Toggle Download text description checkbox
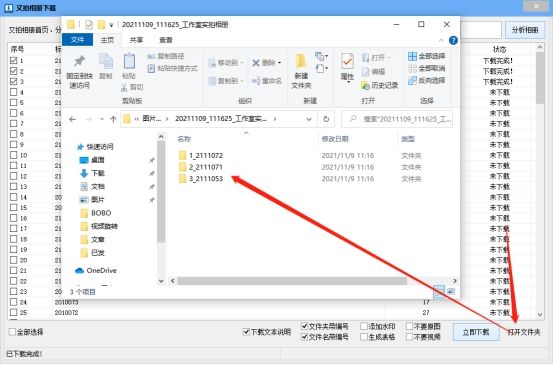The image size is (553, 365). [246, 331]
